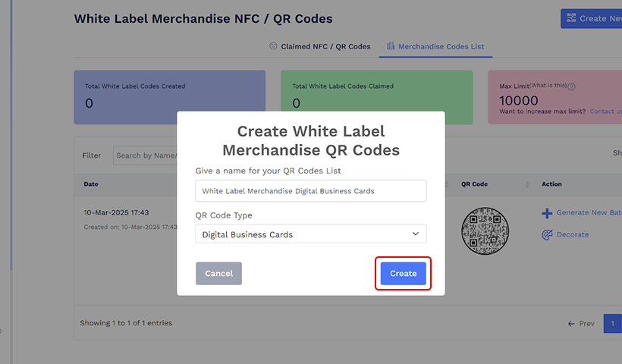
Task: Click the Generate New Batch link
Action: [589, 213]
